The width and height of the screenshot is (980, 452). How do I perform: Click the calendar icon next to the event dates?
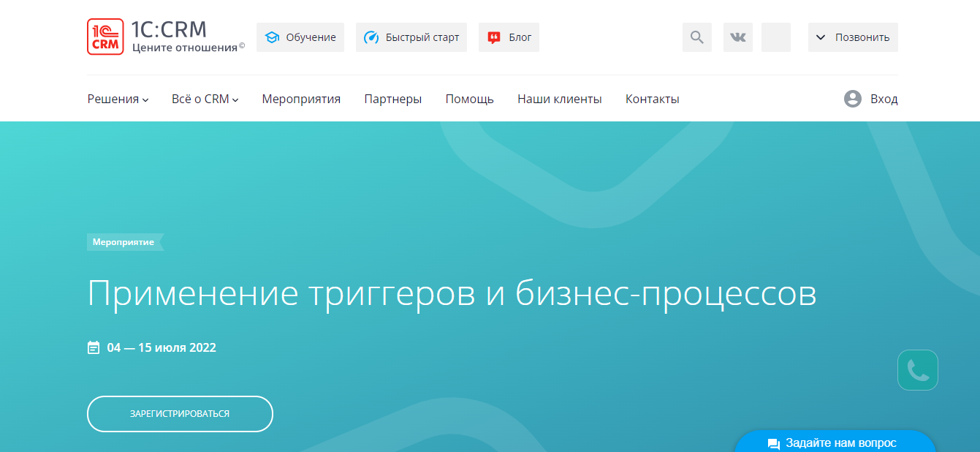[94, 347]
